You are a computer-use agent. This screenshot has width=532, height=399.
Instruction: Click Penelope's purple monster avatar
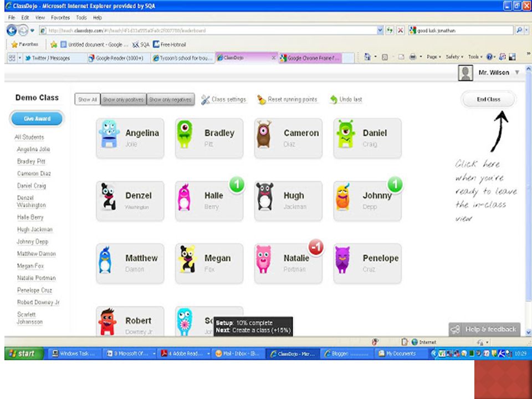342,259
